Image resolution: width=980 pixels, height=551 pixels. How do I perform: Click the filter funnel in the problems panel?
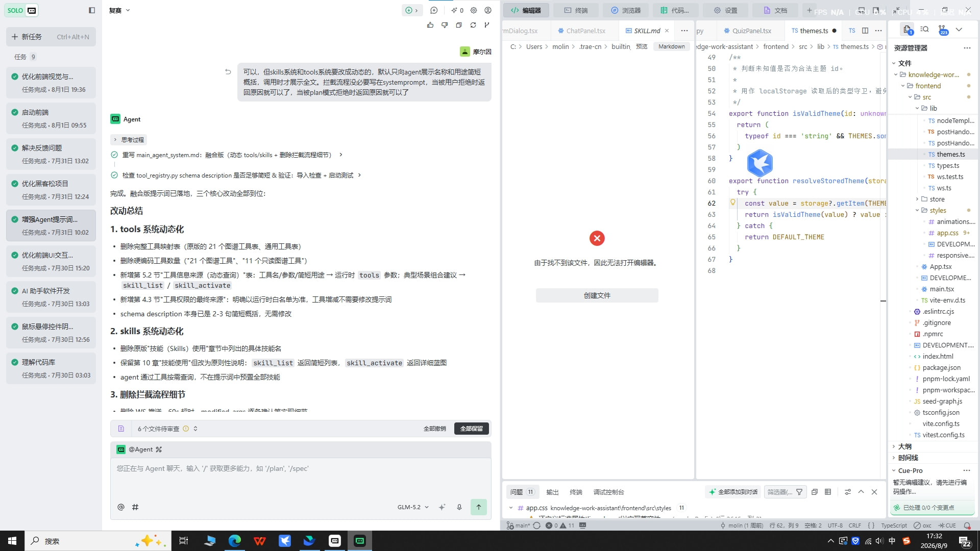[x=799, y=492]
